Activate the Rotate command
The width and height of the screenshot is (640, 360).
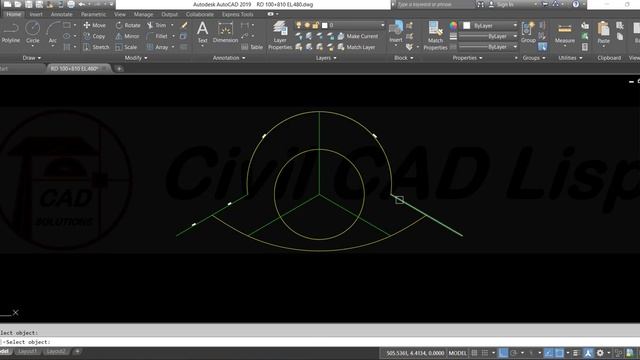(x=128, y=25)
